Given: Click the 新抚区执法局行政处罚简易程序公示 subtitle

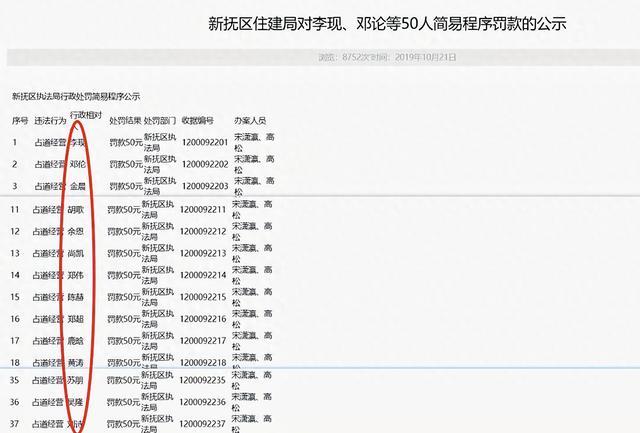Looking at the screenshot, I should coord(76,96).
